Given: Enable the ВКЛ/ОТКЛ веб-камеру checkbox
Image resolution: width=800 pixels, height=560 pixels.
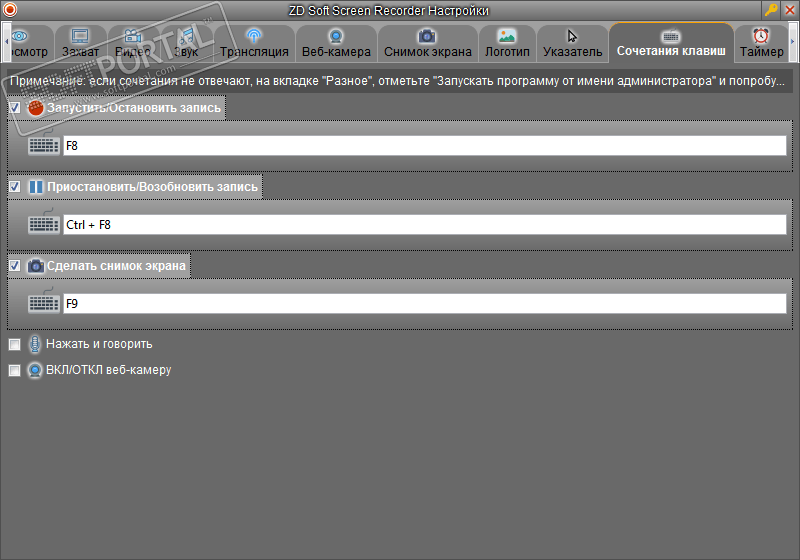Looking at the screenshot, I should pyautogui.click(x=15, y=370).
